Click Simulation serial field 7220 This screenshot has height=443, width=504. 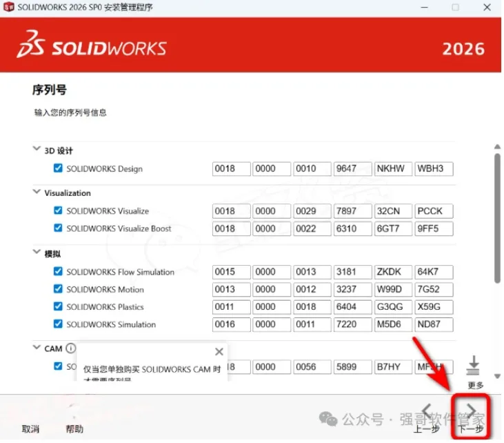pos(352,324)
